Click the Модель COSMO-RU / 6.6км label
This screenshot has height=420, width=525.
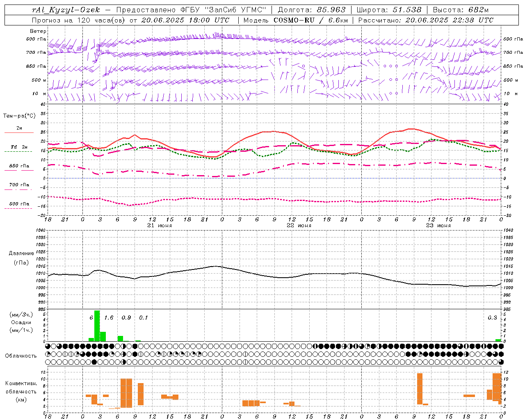pyautogui.click(x=295, y=20)
